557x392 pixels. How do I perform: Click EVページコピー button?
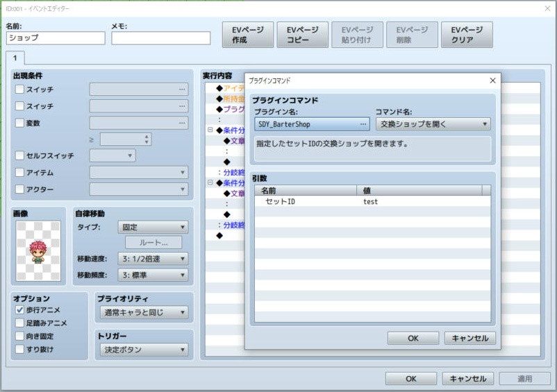click(302, 35)
